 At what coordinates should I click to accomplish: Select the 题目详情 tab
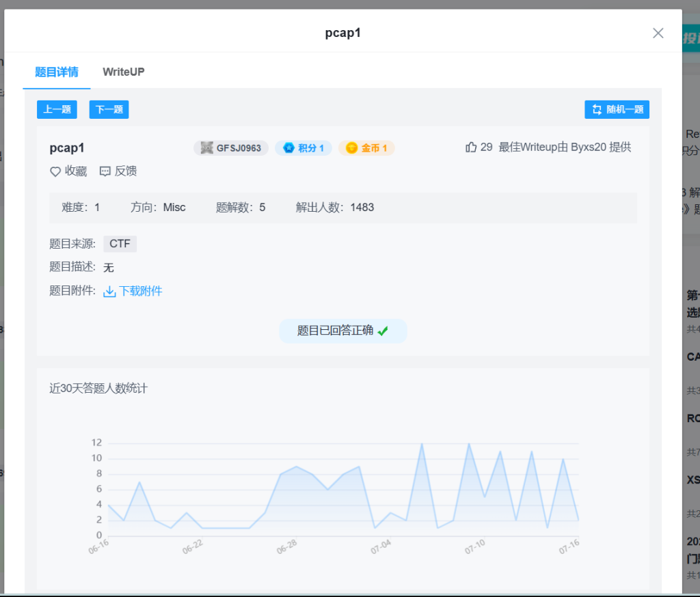coord(57,72)
